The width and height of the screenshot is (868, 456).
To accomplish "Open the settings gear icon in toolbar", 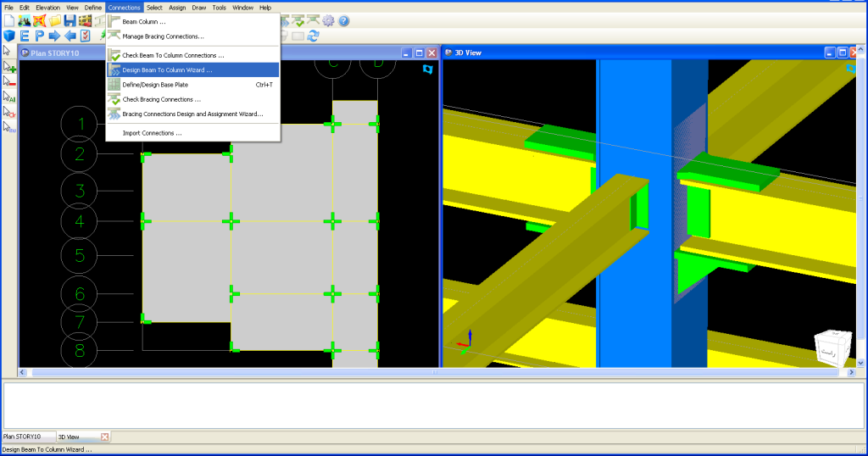I will (x=328, y=20).
